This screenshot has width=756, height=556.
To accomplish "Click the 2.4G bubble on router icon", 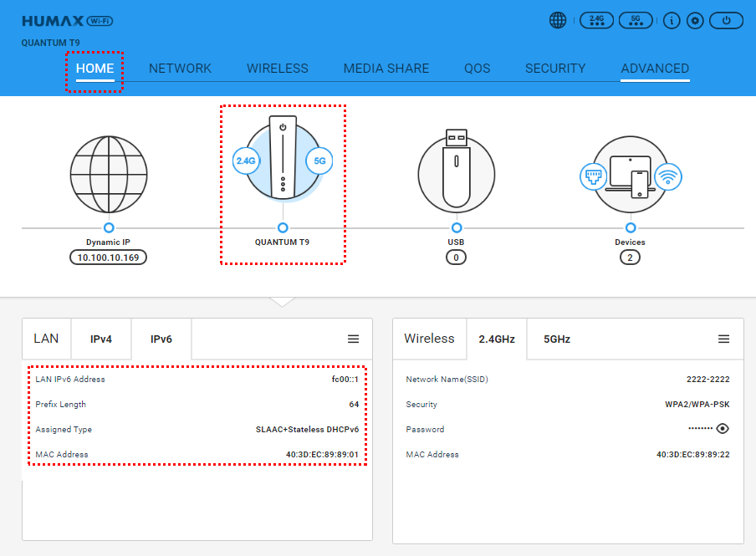I will [x=246, y=161].
